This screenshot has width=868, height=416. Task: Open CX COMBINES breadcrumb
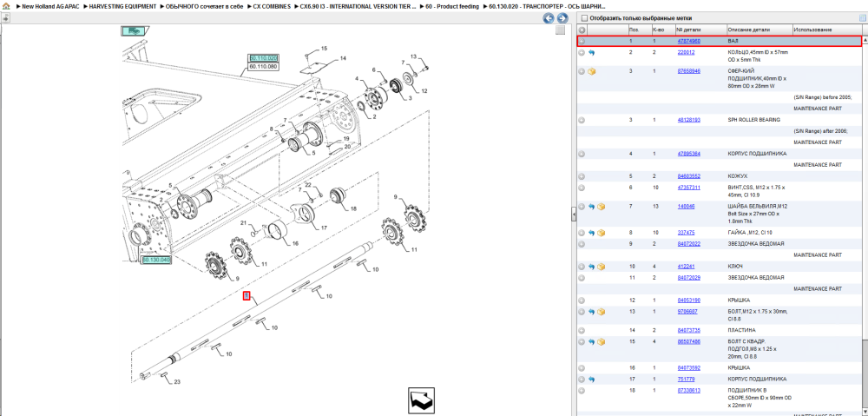[x=272, y=6]
